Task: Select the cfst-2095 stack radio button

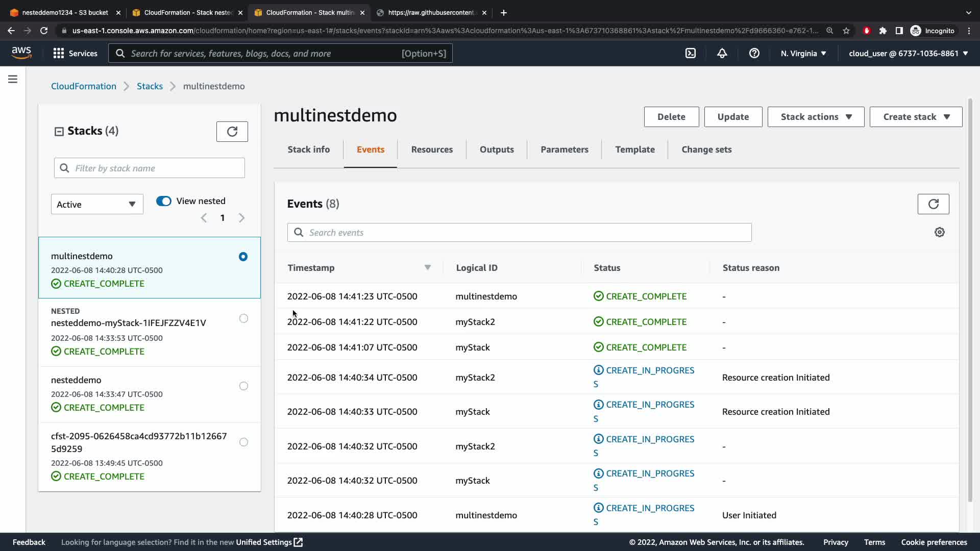Action: coord(243,442)
